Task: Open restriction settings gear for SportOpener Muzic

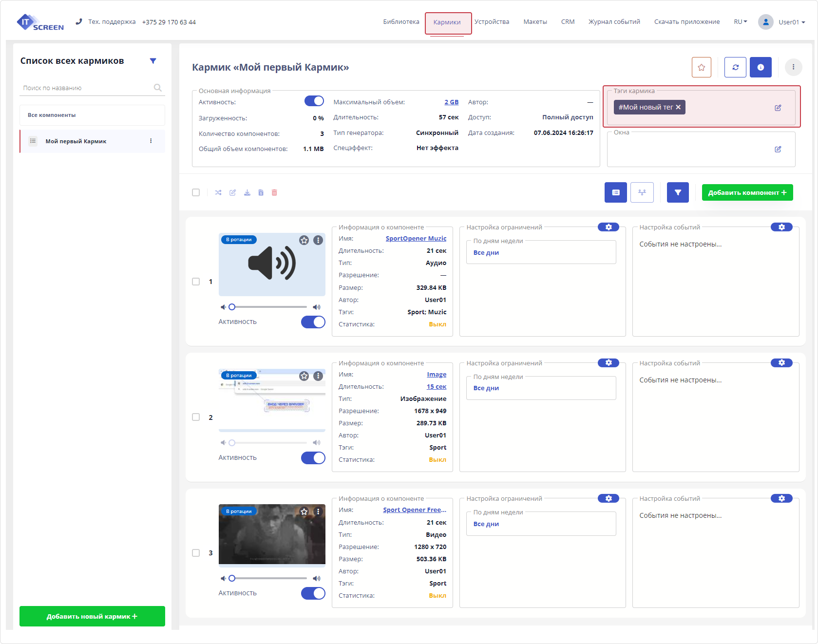Action: (608, 227)
